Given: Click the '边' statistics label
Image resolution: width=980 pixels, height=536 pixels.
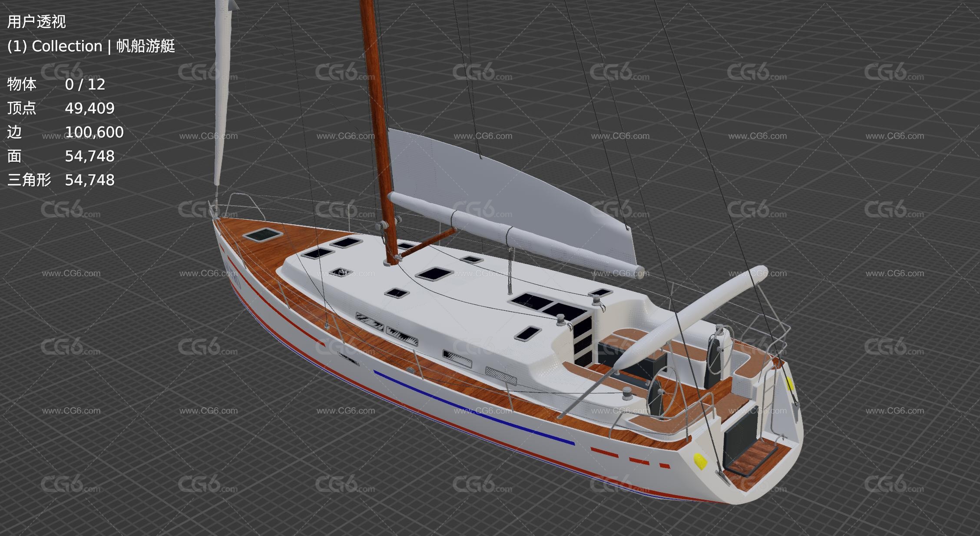Looking at the screenshot, I should [x=14, y=132].
